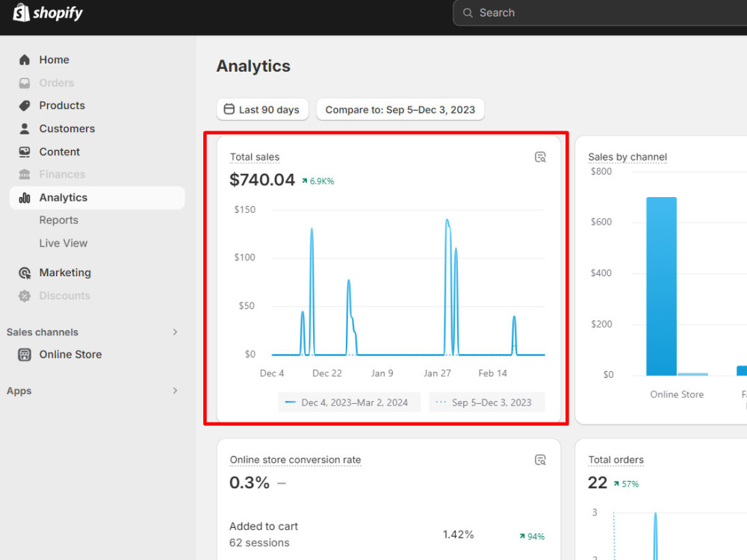Viewport: 747px width, 560px height.
Task: Open Home in sidebar
Action: click(55, 60)
